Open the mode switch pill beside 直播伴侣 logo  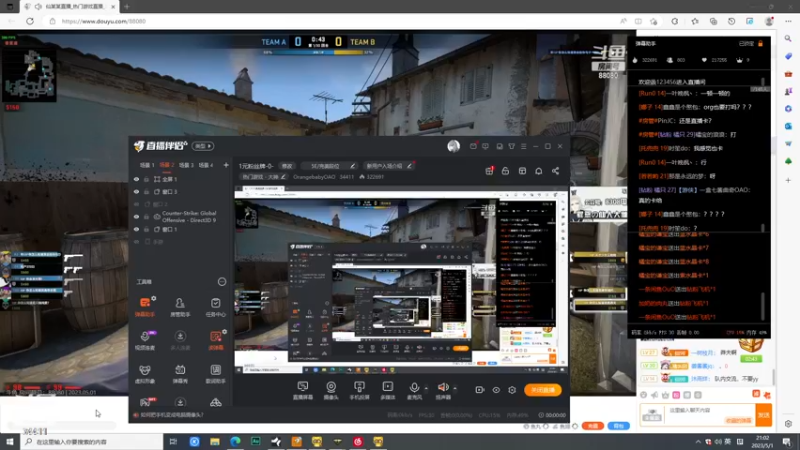tap(203, 146)
